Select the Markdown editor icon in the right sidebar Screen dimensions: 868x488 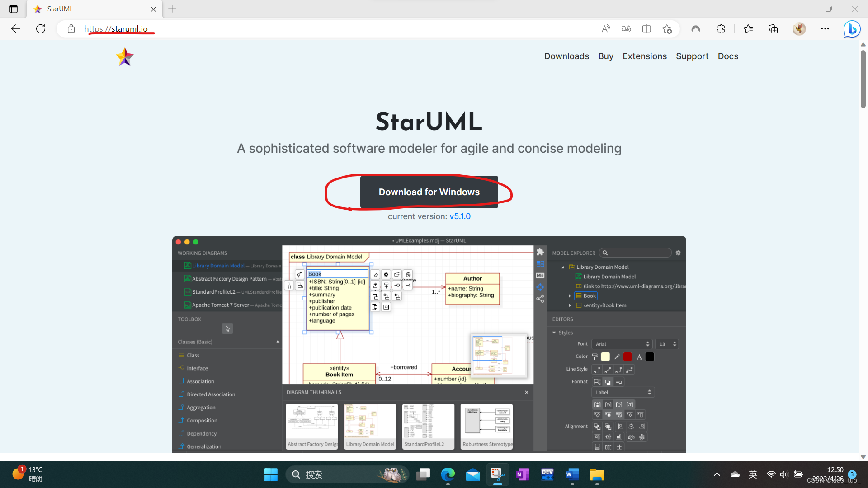540,275
